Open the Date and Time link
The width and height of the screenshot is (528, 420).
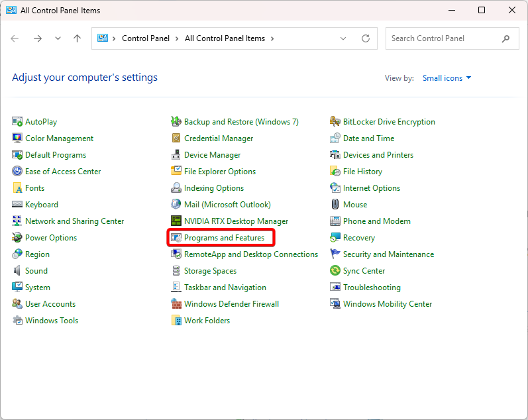tap(368, 138)
